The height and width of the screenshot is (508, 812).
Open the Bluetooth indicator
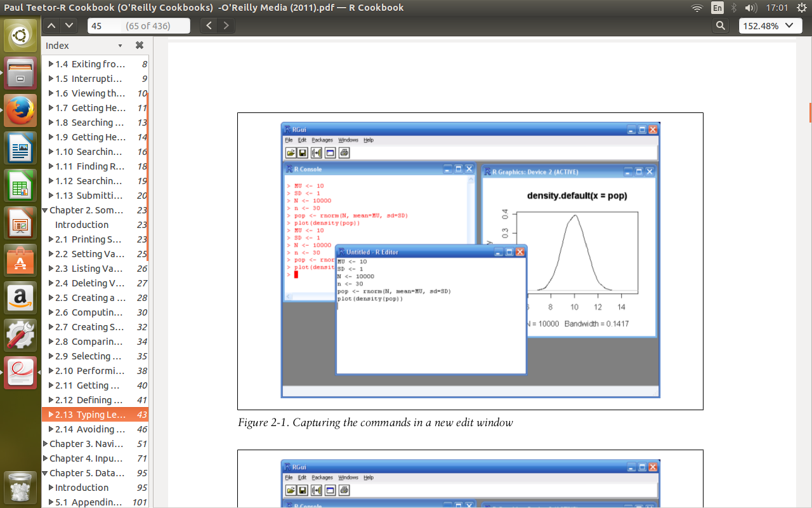coord(734,8)
